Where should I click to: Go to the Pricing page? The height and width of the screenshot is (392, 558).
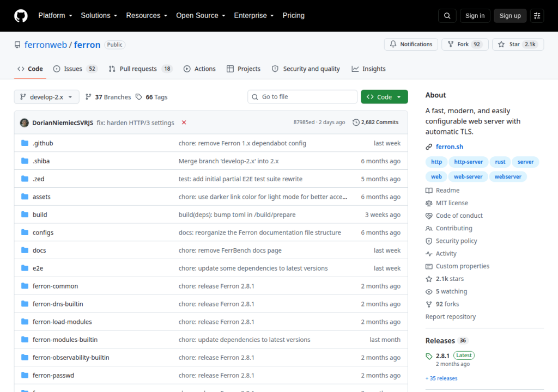[x=294, y=16]
